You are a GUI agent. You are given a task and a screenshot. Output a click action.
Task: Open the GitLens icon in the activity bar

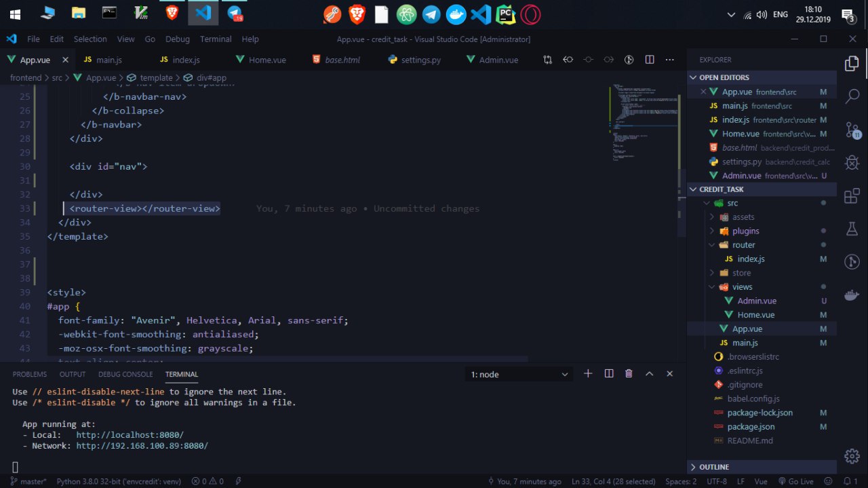pyautogui.click(x=852, y=262)
